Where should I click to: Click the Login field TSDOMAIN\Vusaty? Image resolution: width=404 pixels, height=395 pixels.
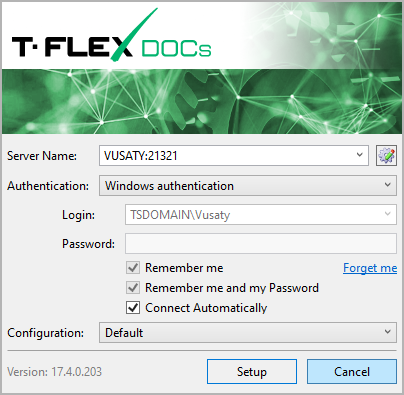180,215
